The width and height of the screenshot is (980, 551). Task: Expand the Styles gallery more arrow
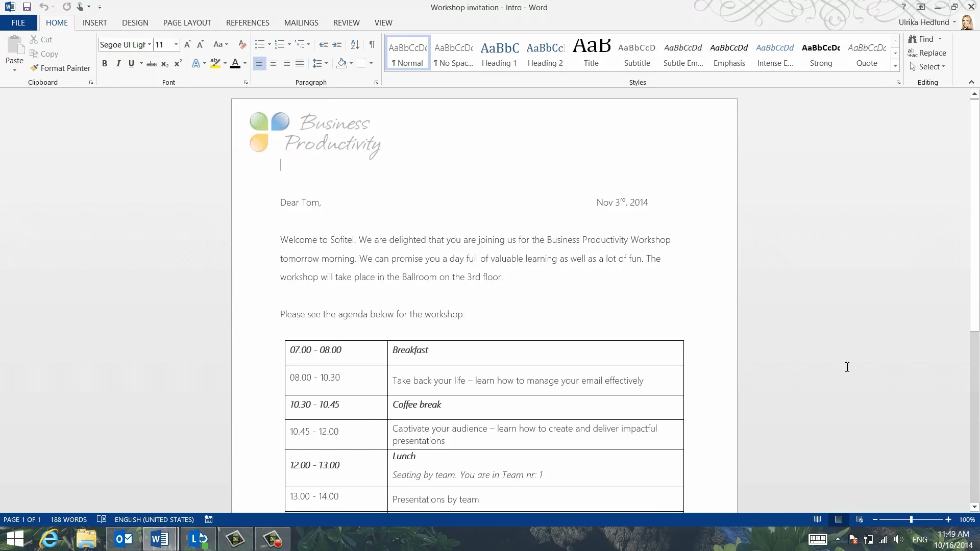895,66
